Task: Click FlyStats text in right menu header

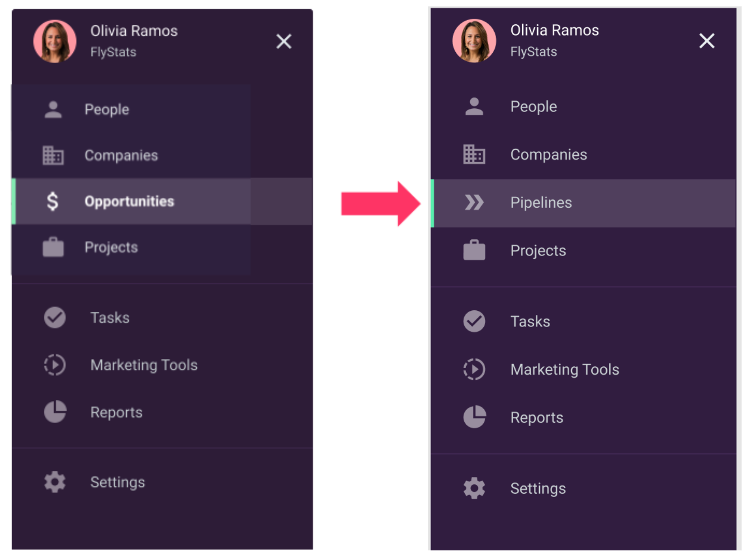Action: point(534,51)
